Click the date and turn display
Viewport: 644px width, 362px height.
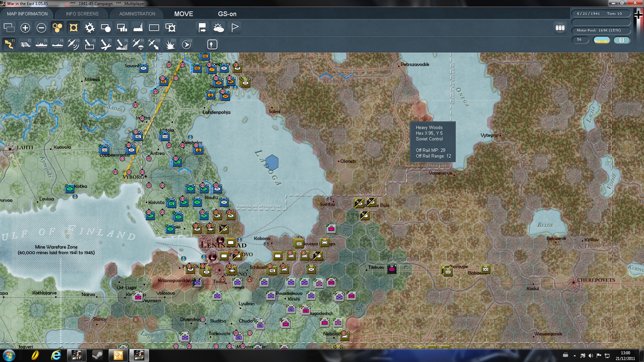pyautogui.click(x=601, y=14)
